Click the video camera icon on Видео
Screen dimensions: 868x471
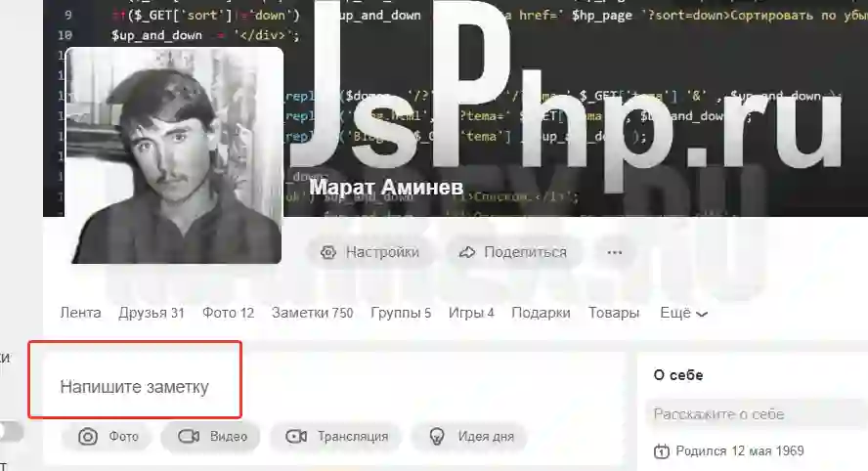click(x=189, y=436)
